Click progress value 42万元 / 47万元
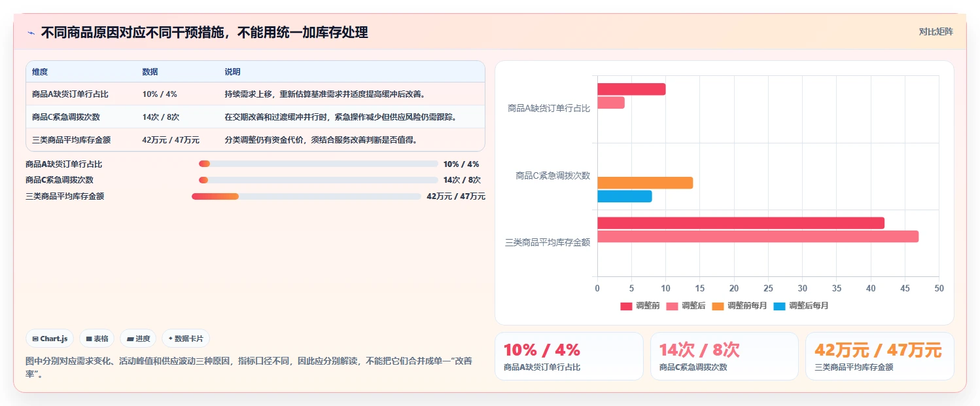 point(456,196)
